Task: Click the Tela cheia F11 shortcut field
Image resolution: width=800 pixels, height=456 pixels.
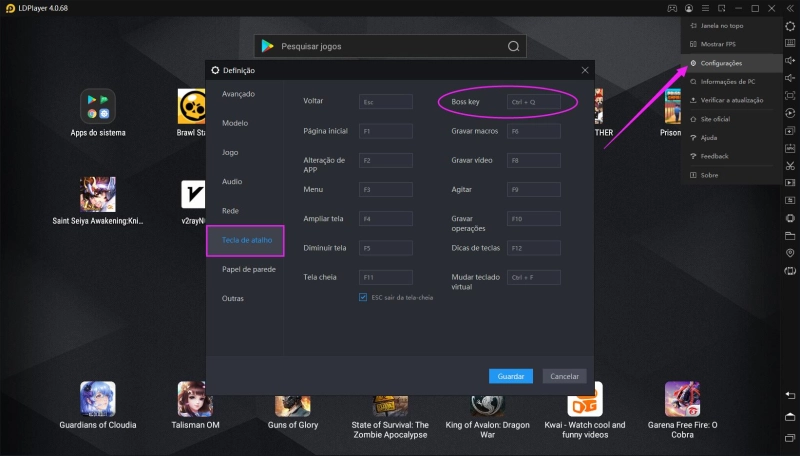Action: pyautogui.click(x=386, y=277)
